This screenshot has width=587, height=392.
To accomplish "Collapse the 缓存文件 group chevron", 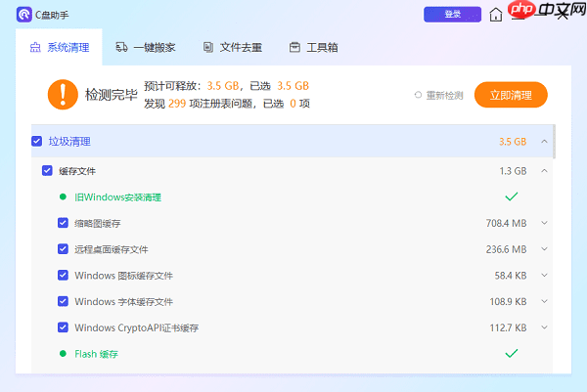I will (544, 171).
